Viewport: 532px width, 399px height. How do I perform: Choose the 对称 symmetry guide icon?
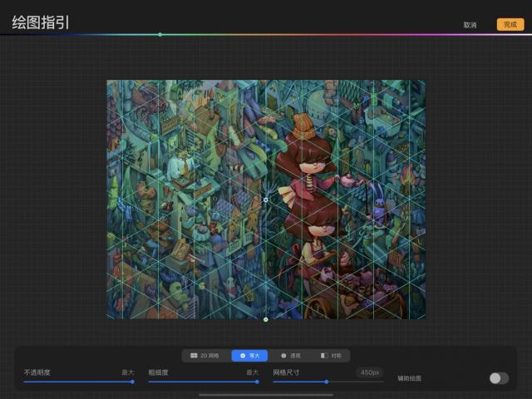324,356
